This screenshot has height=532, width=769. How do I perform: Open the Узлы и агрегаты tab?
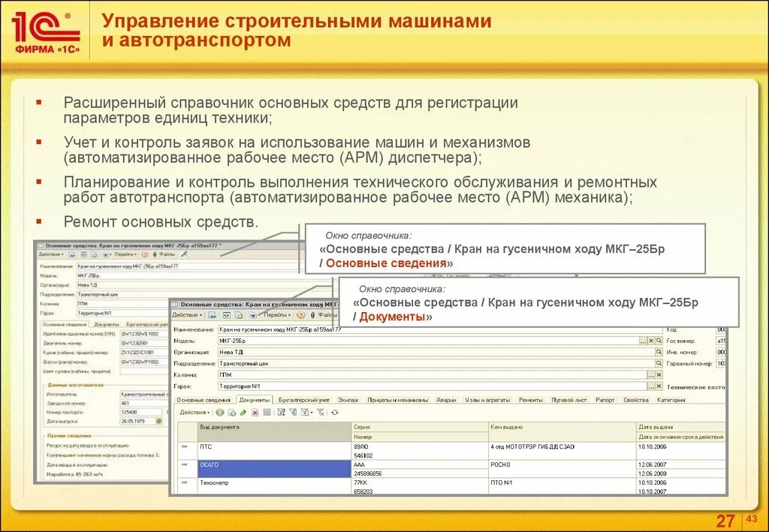pyautogui.click(x=488, y=400)
